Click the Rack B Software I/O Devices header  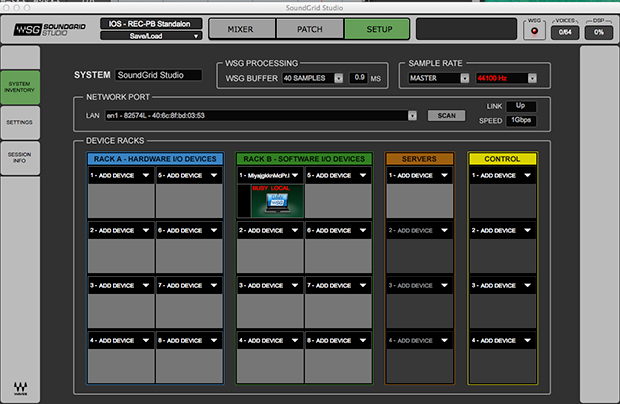(x=304, y=159)
